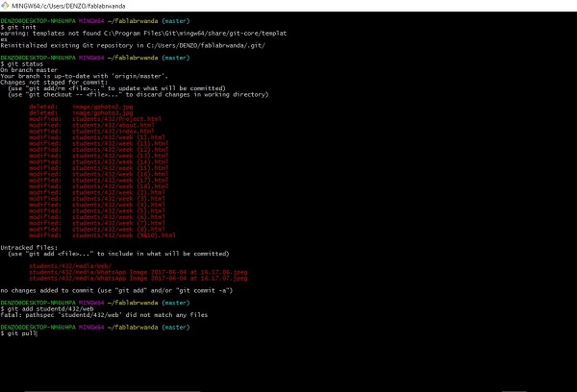Click the 'Changes not staged for commit:' line
Screen dimensions: 577x392
tap(54, 83)
